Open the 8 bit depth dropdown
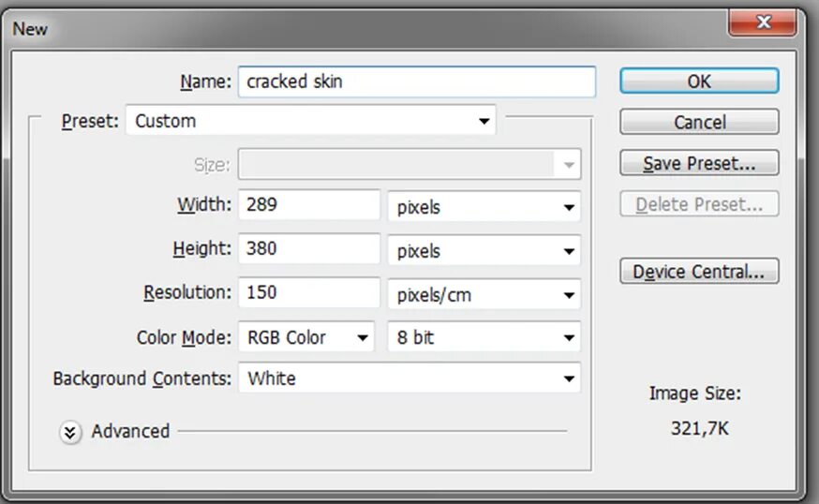Screen dimensions: 819x504 (x=484, y=337)
